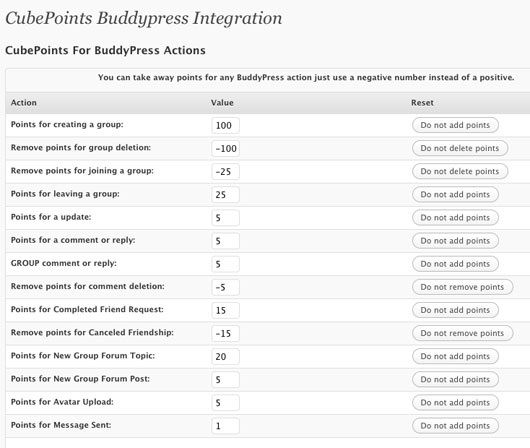Screen dimensions: 530x448
Task: Select the comment or reply value field
Action: (225, 241)
